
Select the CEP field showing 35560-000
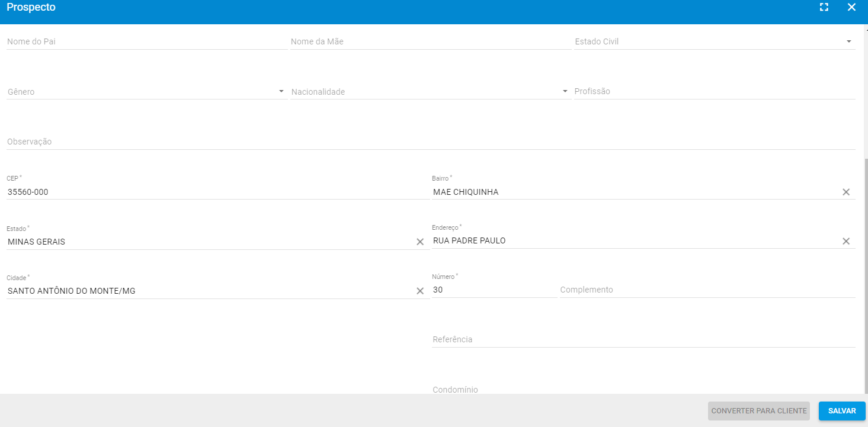click(178, 191)
